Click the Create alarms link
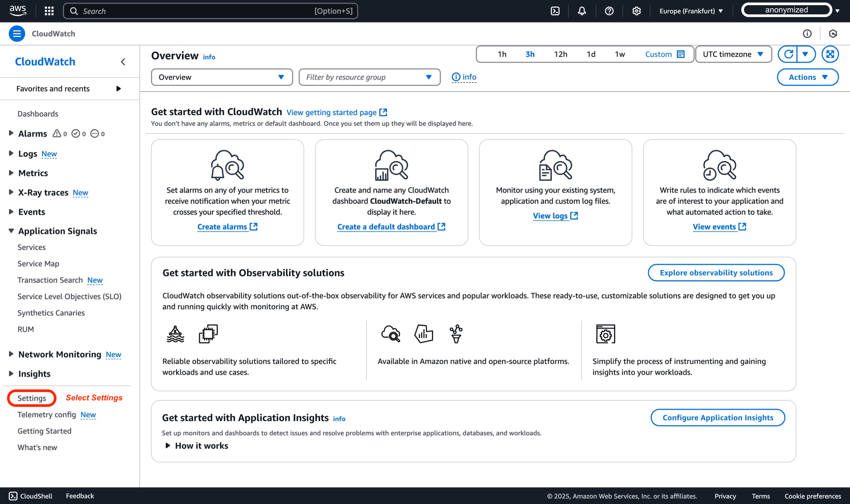The image size is (850, 504). pyautogui.click(x=227, y=227)
